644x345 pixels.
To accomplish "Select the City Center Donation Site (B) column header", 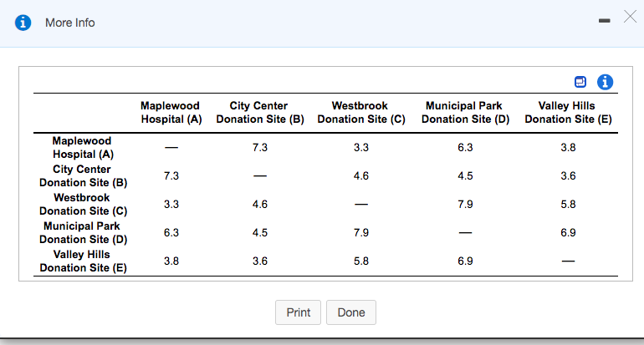I will pos(260,113).
